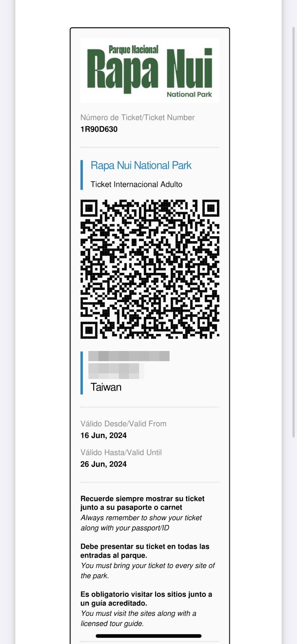The width and height of the screenshot is (297, 644).
Task: Tap the home indicator bar at bottom
Action: [149, 636]
